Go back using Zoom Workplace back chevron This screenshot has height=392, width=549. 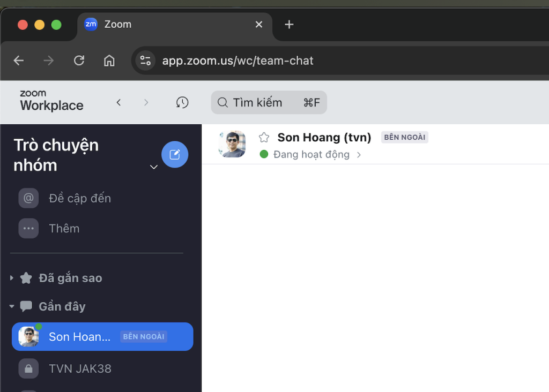[118, 102]
